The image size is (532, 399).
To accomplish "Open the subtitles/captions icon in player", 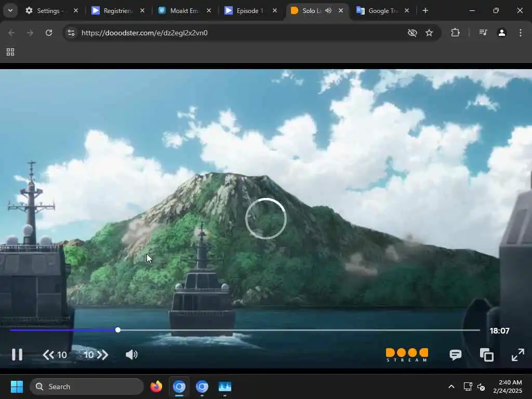I will 455,355.
